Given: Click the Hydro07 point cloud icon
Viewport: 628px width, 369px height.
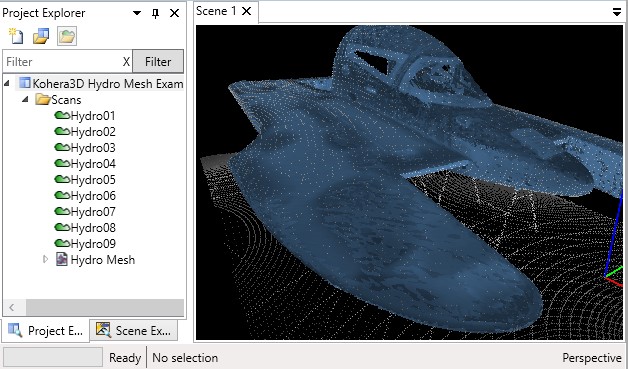Looking at the screenshot, I should [62, 212].
